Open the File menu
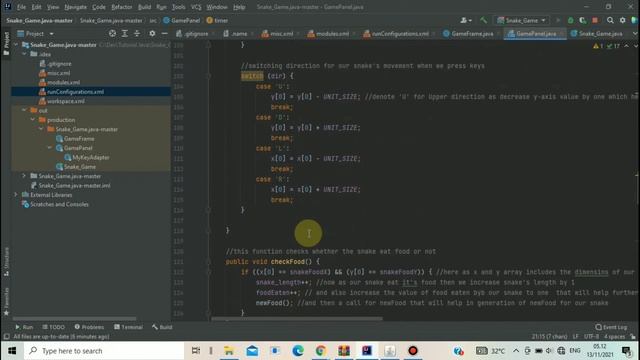Image resolution: width=640 pixels, height=360 pixels. [x=21, y=7]
